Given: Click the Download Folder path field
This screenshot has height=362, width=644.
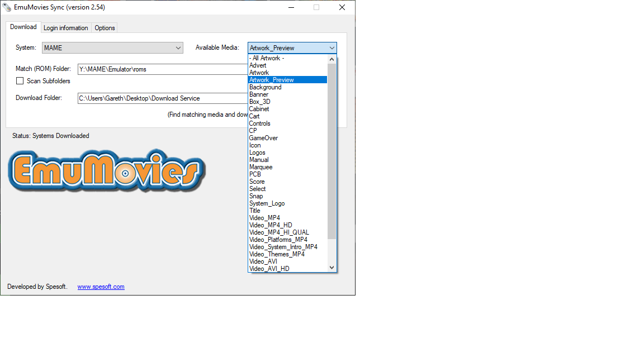Looking at the screenshot, I should pos(163,98).
